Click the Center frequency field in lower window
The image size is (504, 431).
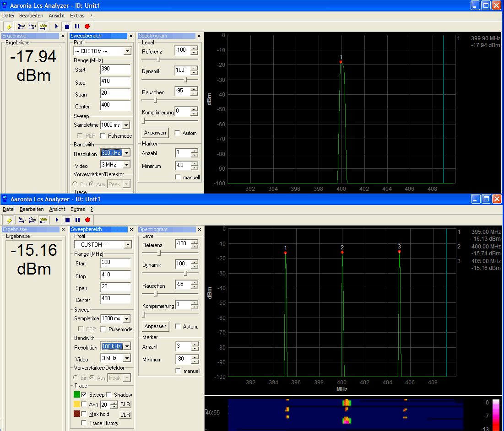point(115,298)
